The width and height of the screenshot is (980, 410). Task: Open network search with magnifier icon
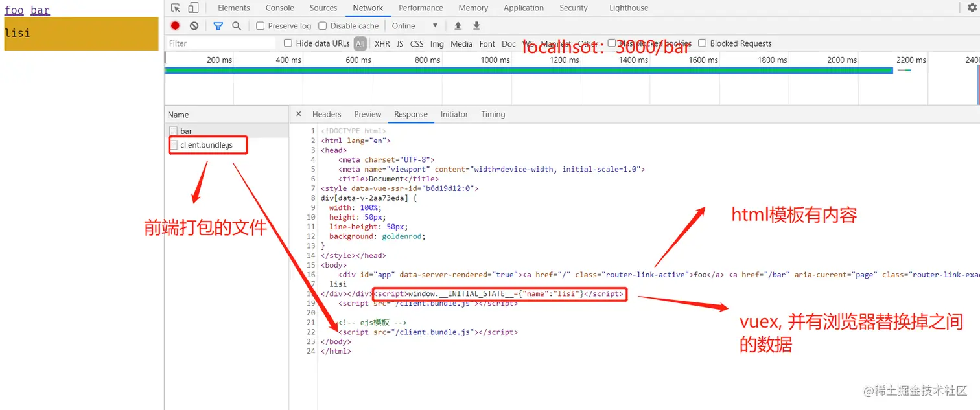(237, 26)
